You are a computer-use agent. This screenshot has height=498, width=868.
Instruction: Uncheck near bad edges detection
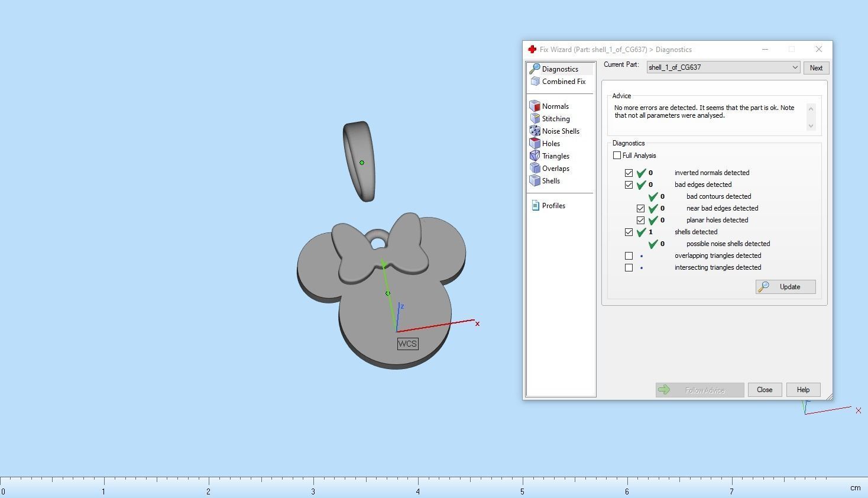click(641, 209)
